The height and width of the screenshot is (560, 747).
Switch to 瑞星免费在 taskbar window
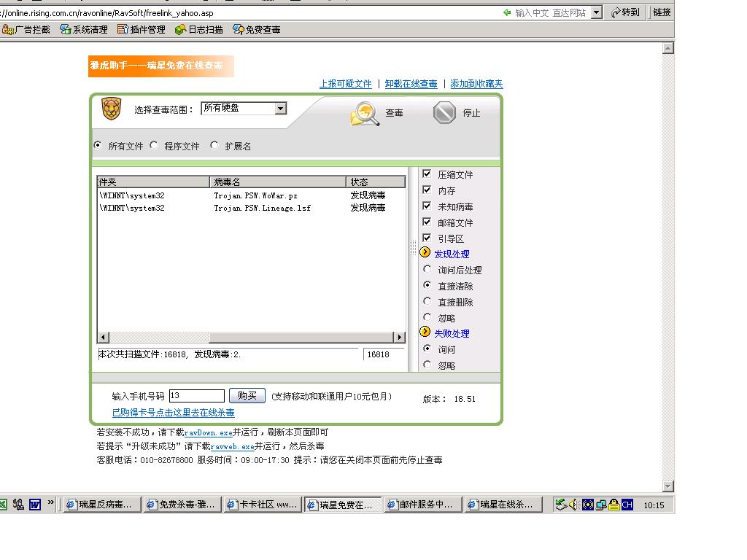pyautogui.click(x=344, y=505)
